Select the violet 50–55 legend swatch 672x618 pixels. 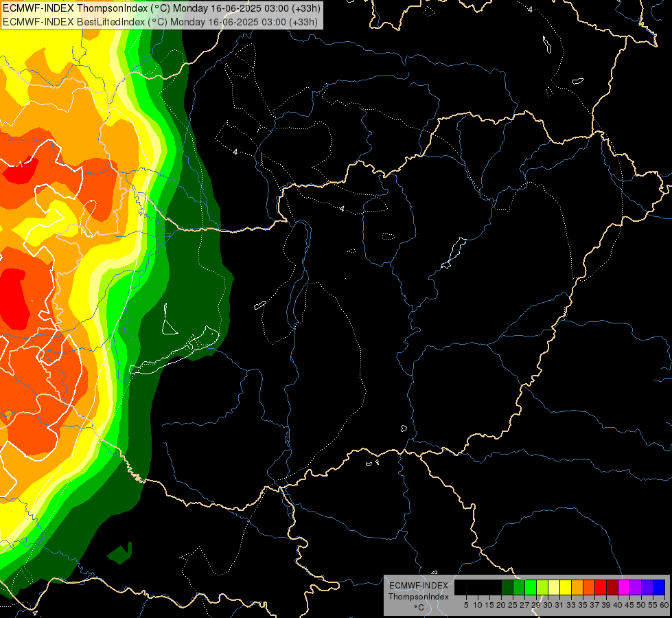(647, 587)
